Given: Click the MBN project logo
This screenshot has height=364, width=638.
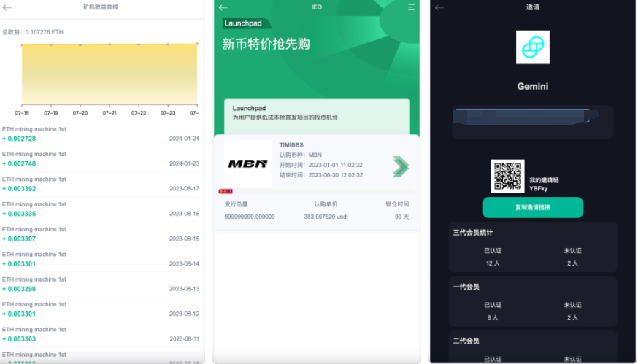Looking at the screenshot, I should click(x=247, y=164).
